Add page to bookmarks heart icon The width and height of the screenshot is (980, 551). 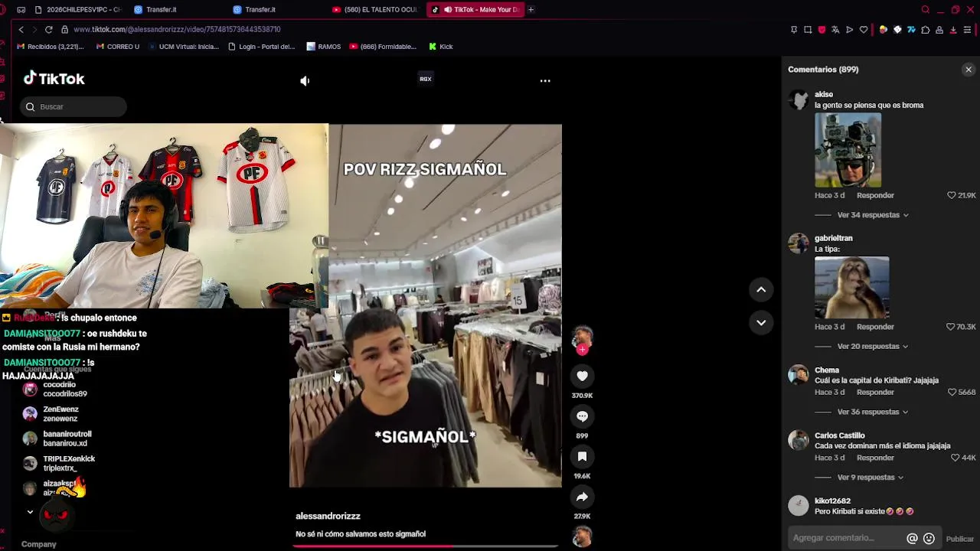point(864,30)
